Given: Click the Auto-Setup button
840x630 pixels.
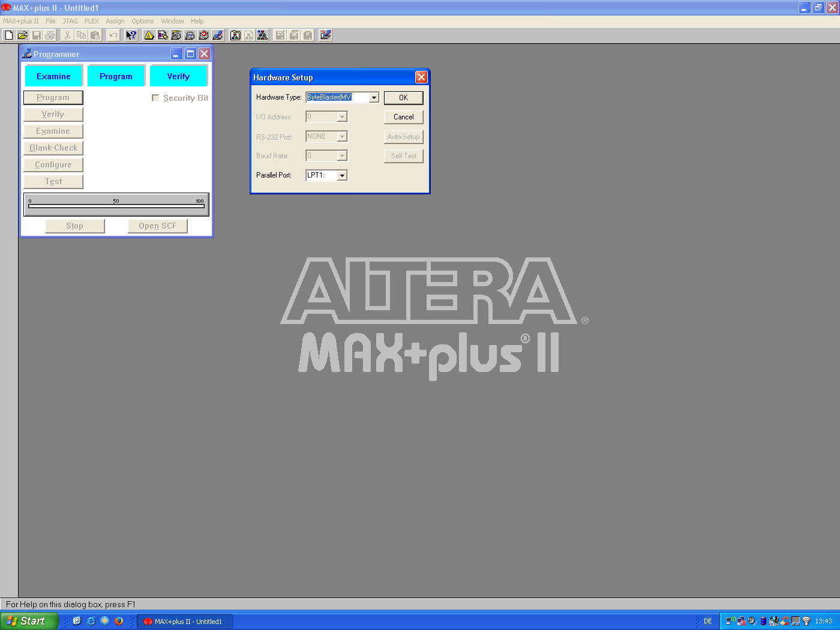Looking at the screenshot, I should click(x=404, y=137).
